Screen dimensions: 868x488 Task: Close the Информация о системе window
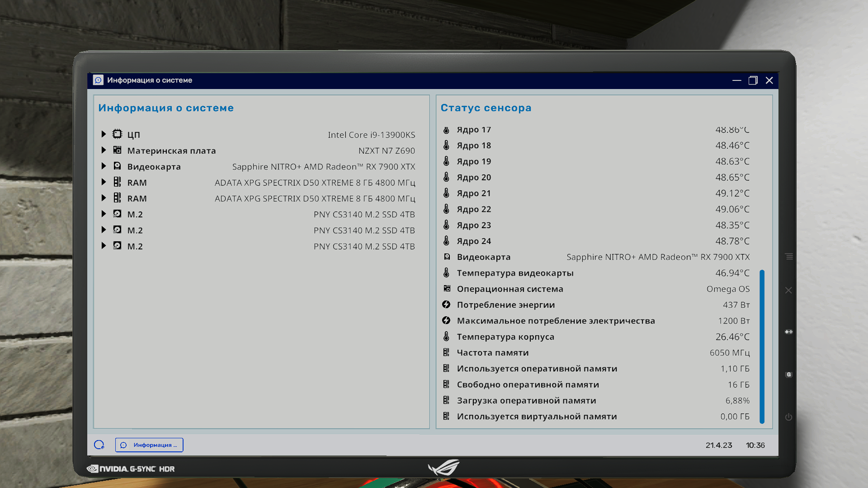click(769, 80)
